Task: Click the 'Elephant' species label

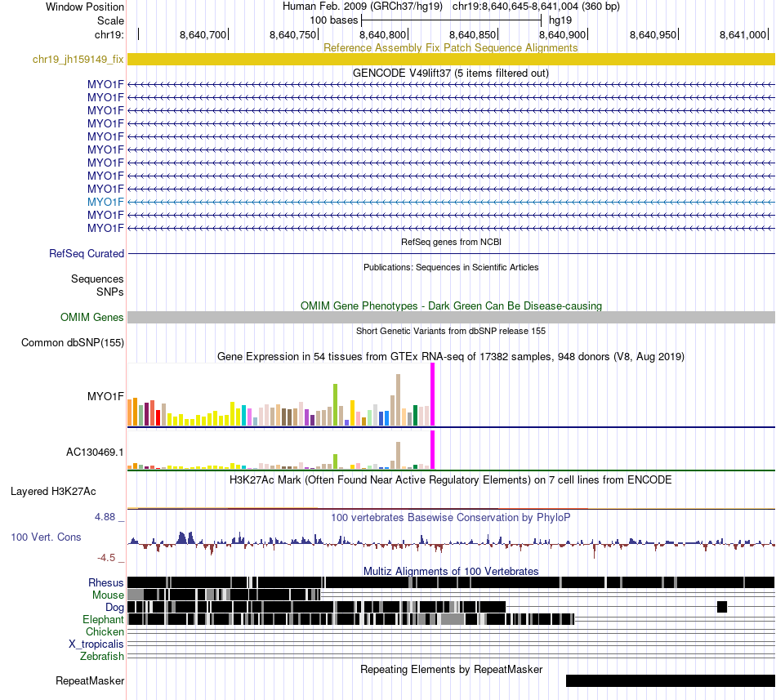Action: click(103, 619)
